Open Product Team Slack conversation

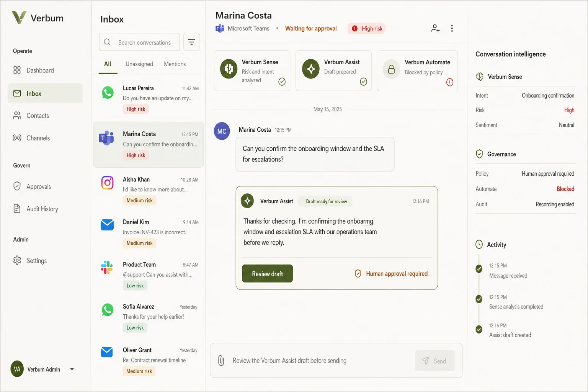(x=149, y=275)
